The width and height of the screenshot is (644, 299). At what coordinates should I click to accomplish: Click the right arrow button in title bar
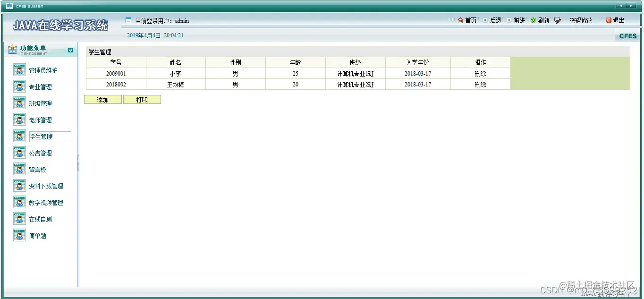tap(631, 6)
